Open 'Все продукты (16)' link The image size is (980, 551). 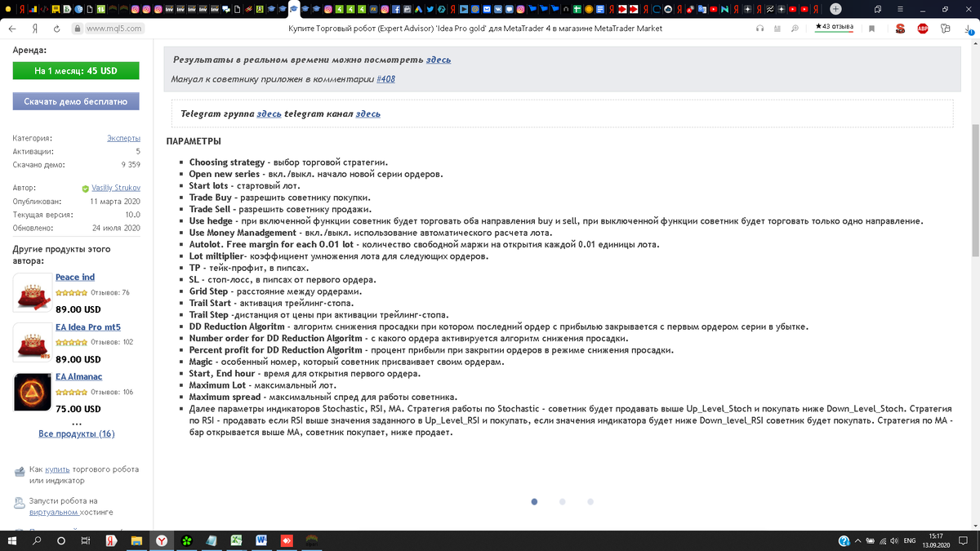pyautogui.click(x=77, y=433)
